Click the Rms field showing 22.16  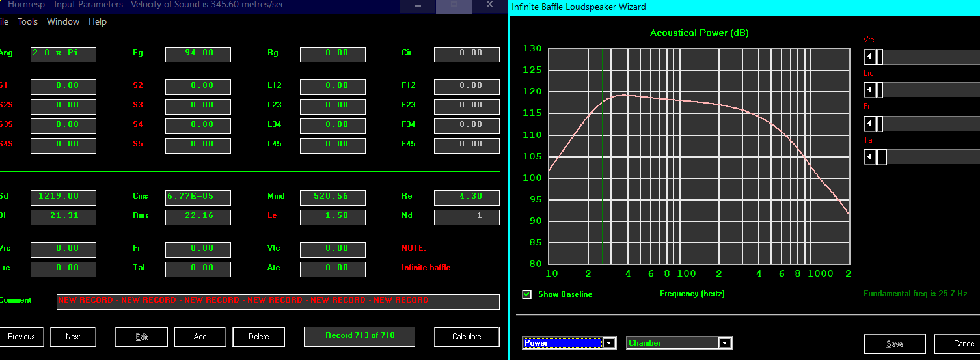pos(198,217)
